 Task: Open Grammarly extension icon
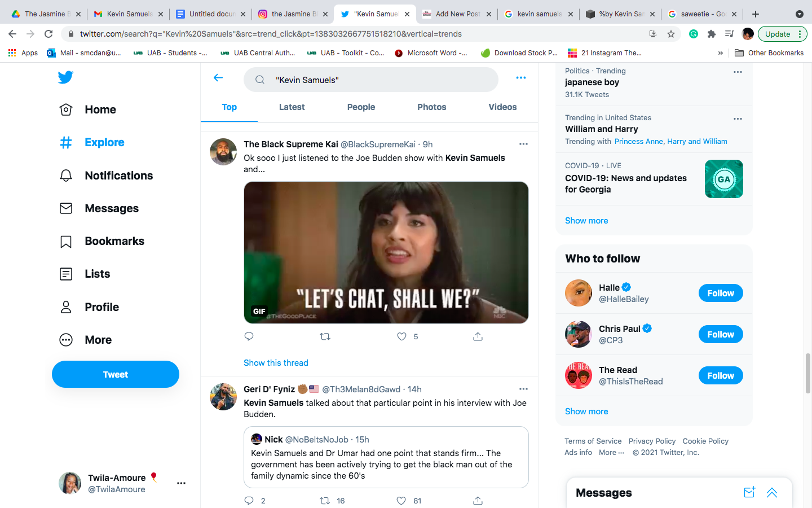tap(694, 34)
